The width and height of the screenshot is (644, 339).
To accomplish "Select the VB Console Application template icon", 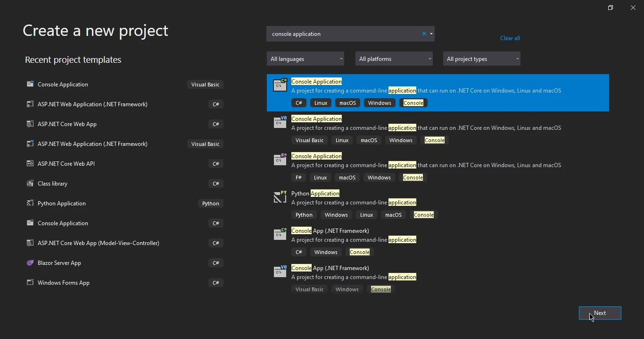I will pyautogui.click(x=280, y=122).
